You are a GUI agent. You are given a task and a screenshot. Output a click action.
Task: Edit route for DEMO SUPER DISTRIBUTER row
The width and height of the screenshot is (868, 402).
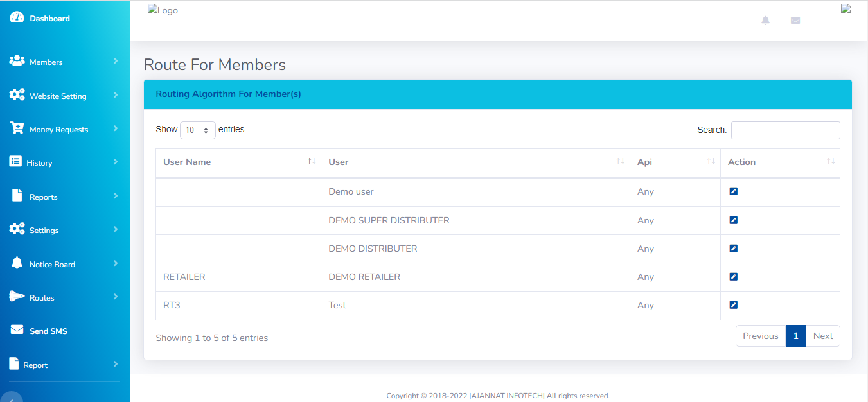(x=733, y=220)
